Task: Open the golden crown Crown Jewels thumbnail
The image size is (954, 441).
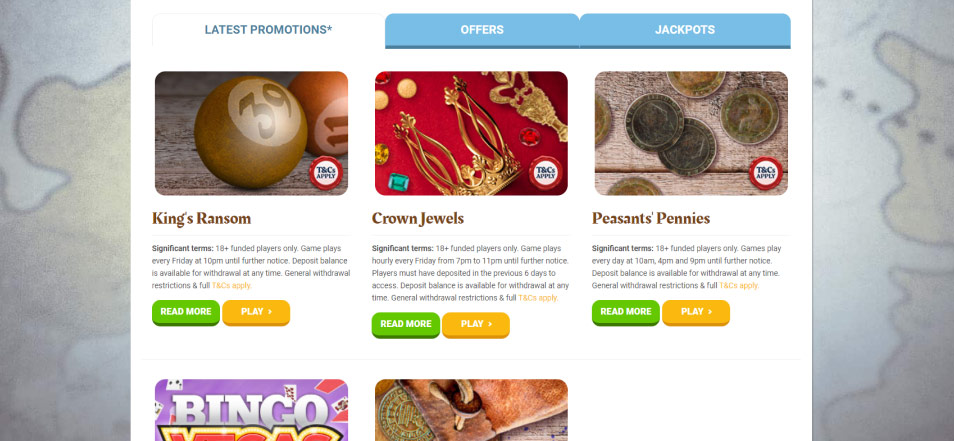Action: pos(471,133)
